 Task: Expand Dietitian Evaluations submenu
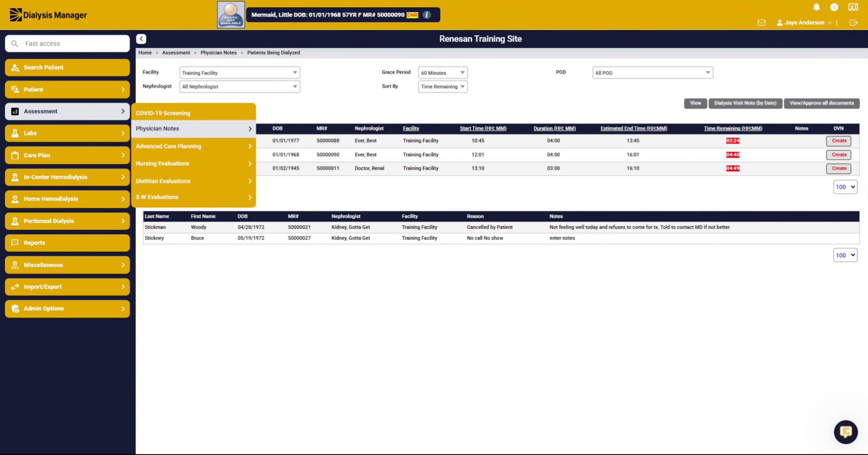point(193,181)
